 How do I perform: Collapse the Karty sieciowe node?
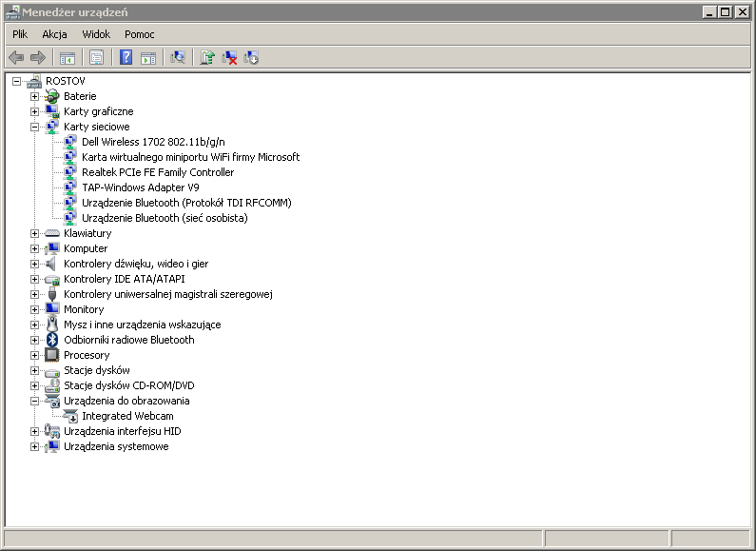coord(35,127)
